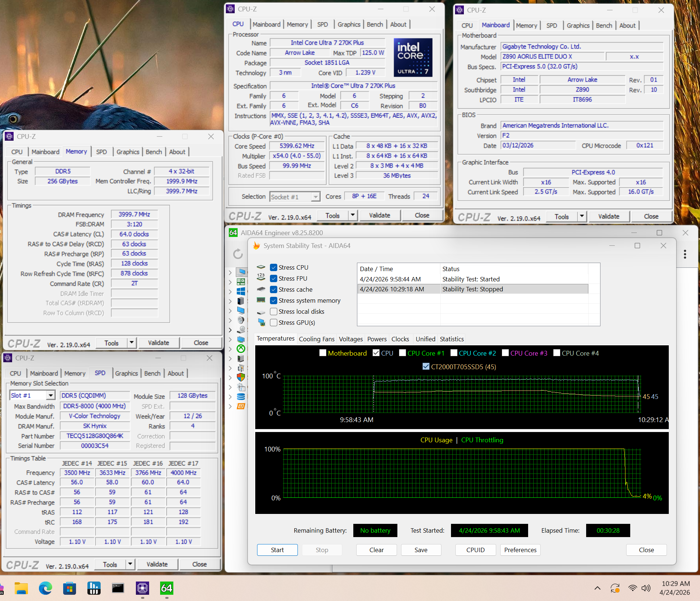
Task: Click the Part Number field TECQ5128G80Q864K
Action: point(95,436)
